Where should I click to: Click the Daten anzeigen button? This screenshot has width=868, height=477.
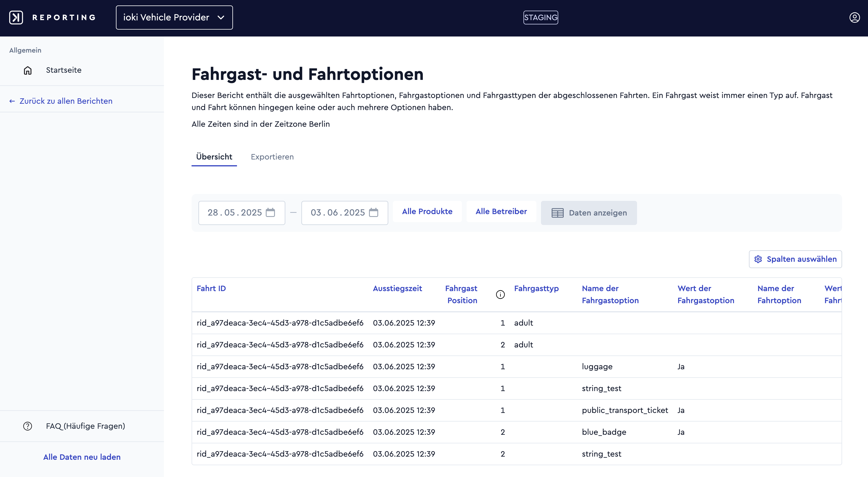tap(589, 213)
